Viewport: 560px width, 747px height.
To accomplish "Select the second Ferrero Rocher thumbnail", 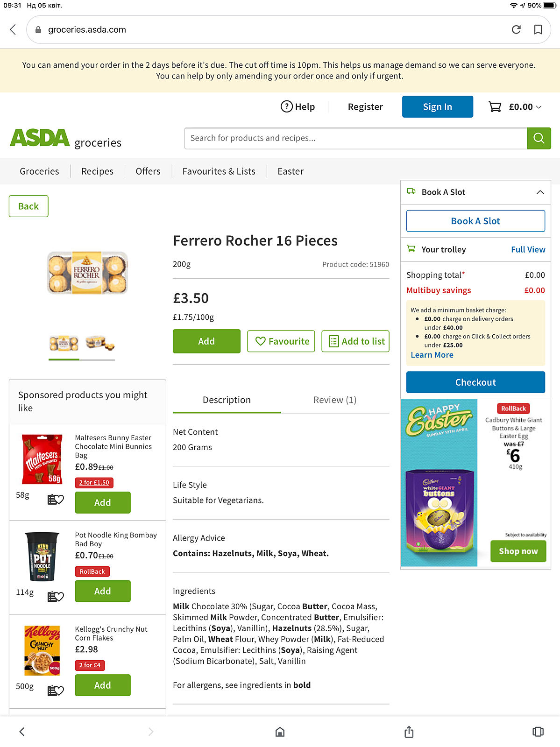I will click(x=99, y=343).
